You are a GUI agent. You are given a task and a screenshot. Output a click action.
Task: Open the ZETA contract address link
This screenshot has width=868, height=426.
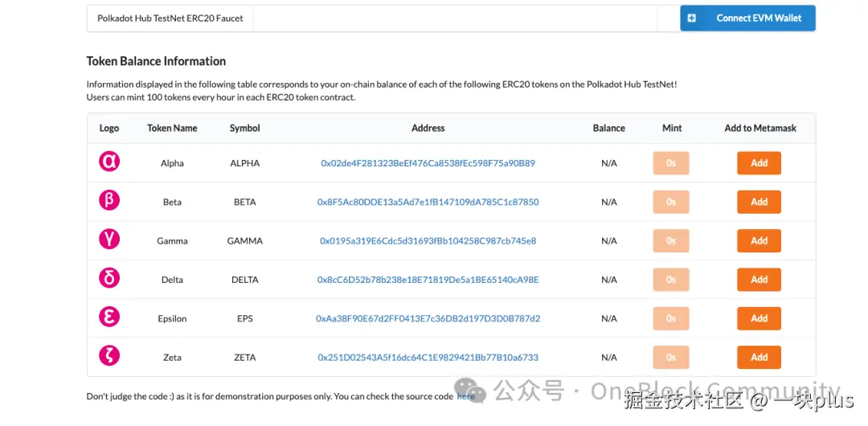click(x=428, y=358)
